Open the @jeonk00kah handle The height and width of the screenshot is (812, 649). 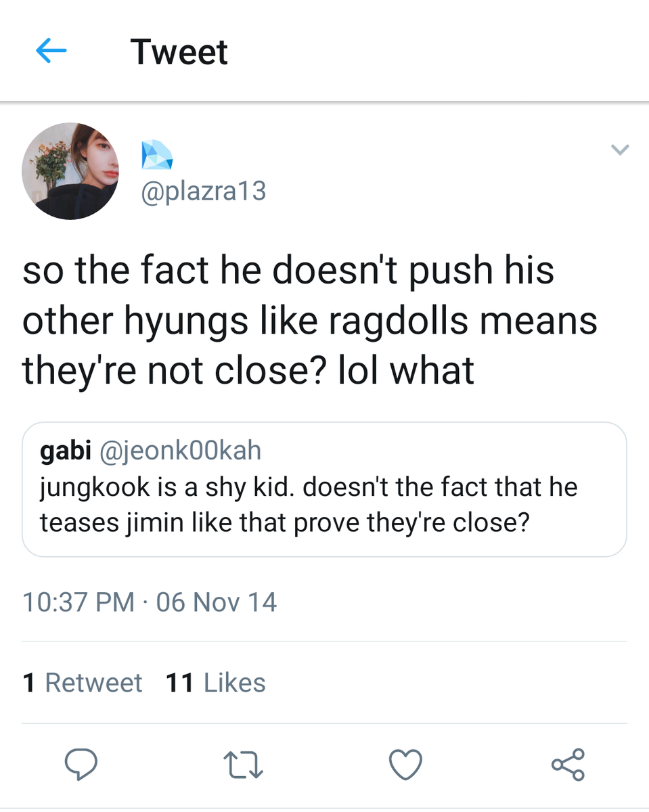[180, 451]
